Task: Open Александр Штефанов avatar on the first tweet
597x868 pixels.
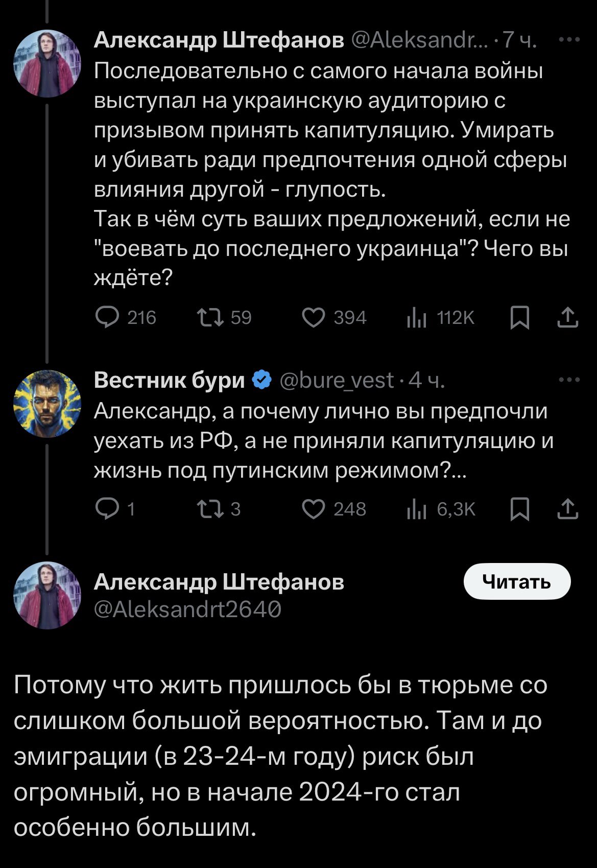Action: (x=47, y=63)
